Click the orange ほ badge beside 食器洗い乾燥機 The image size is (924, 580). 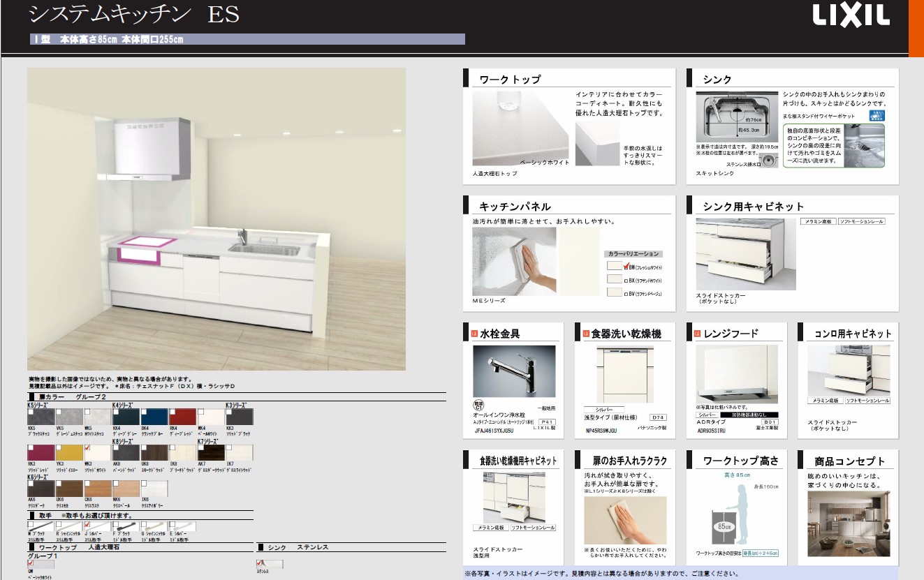(586, 334)
